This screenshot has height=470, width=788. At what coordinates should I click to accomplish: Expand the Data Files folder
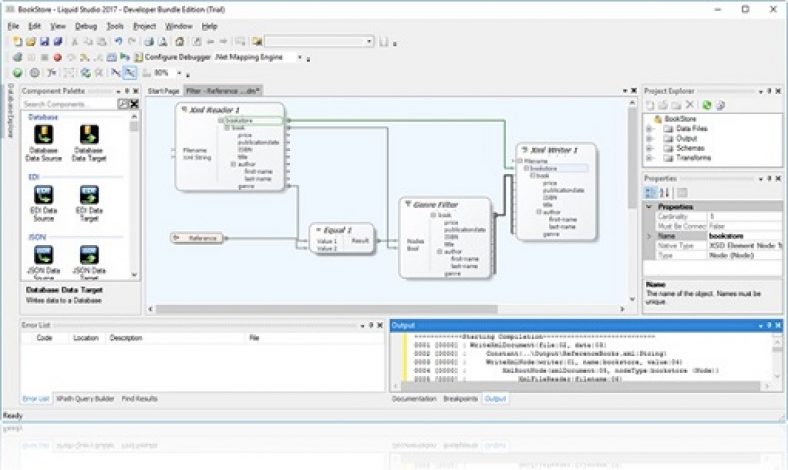[x=651, y=128]
